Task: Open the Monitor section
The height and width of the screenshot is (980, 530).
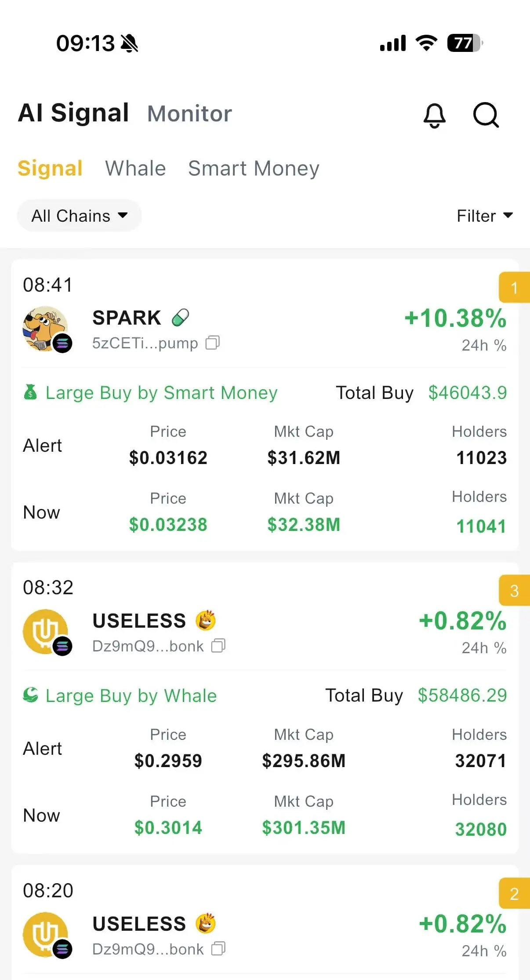Action: (189, 113)
